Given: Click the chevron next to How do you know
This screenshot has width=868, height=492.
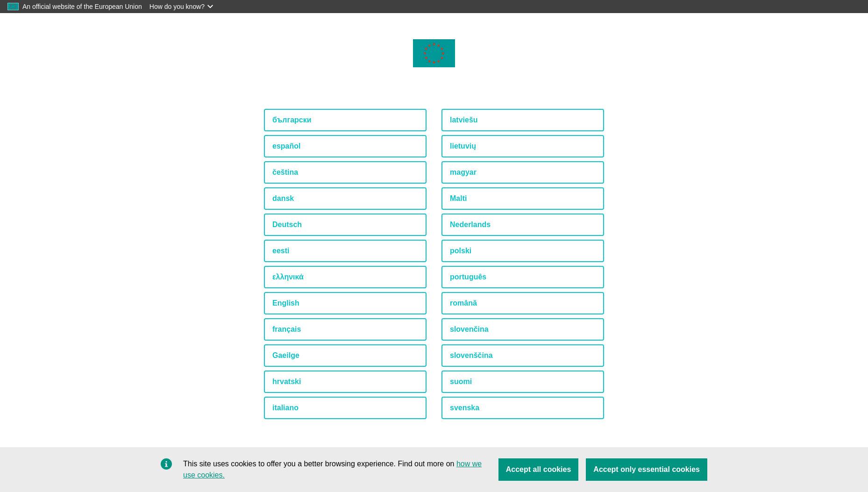Looking at the screenshot, I should coord(210,7).
